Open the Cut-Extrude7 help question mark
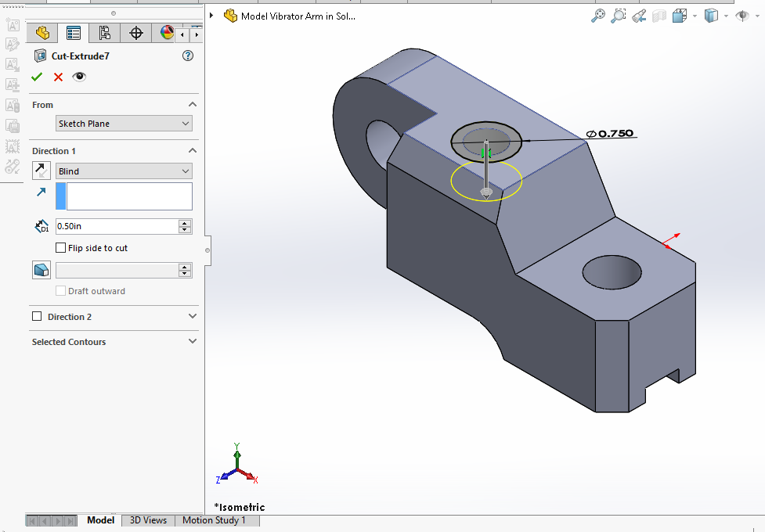The image size is (765, 532). [188, 56]
